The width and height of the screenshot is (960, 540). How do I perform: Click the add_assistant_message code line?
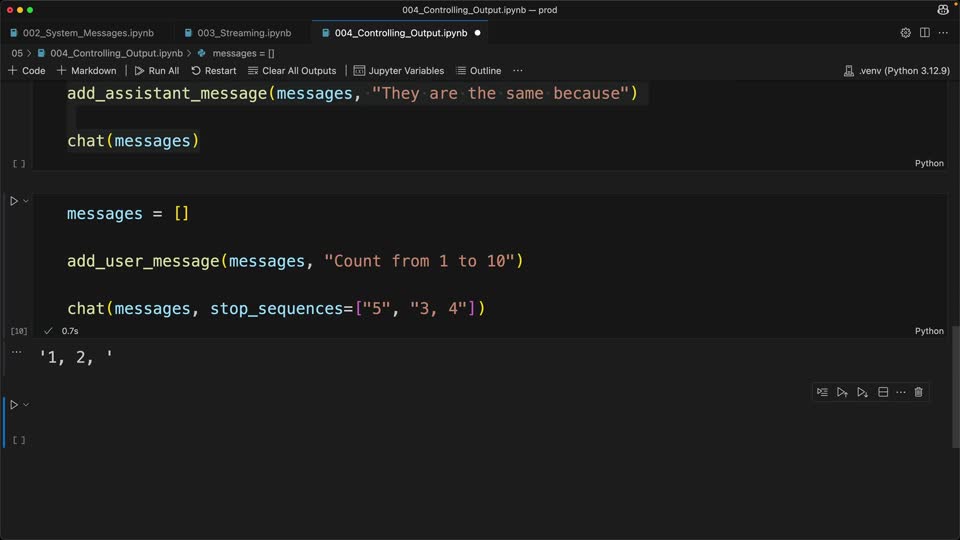[x=353, y=94]
